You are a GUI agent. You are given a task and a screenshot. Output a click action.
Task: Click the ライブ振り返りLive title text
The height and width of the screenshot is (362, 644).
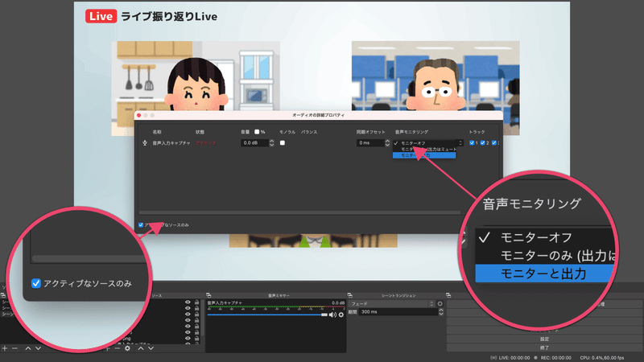point(169,16)
